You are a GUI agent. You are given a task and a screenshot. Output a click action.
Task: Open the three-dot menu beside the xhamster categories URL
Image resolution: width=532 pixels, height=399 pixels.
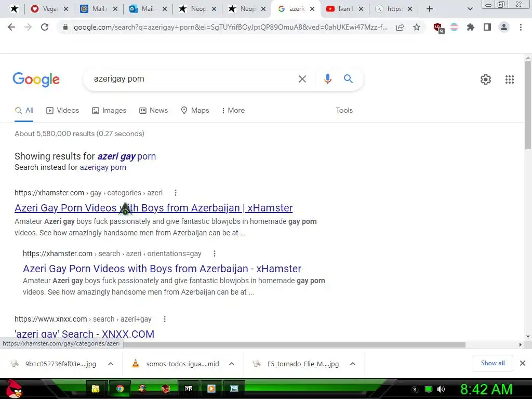(x=176, y=193)
